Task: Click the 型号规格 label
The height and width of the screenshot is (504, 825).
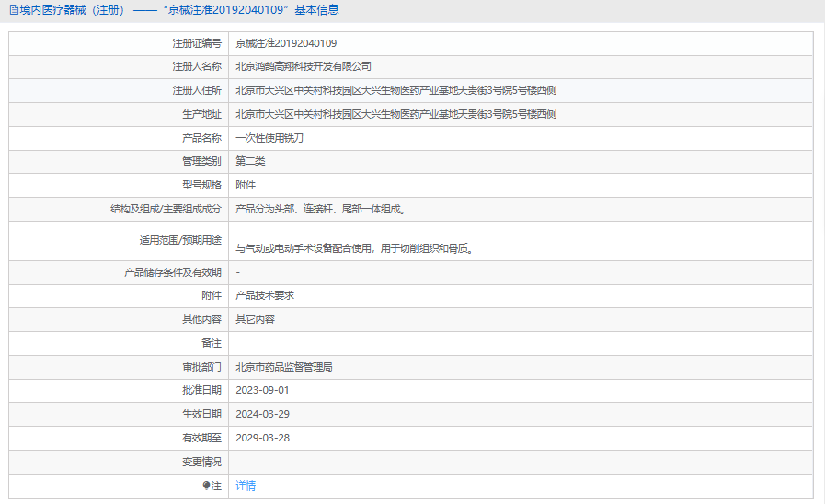Action: [202, 185]
